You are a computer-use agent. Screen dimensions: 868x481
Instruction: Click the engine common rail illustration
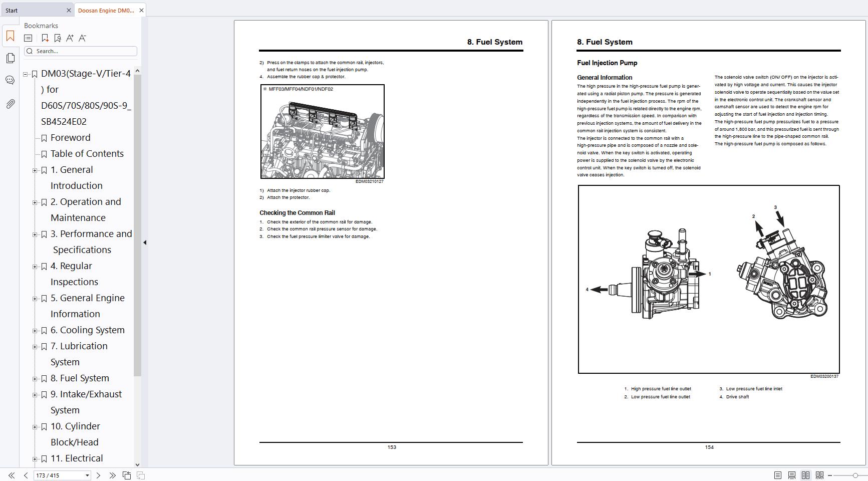323,131
